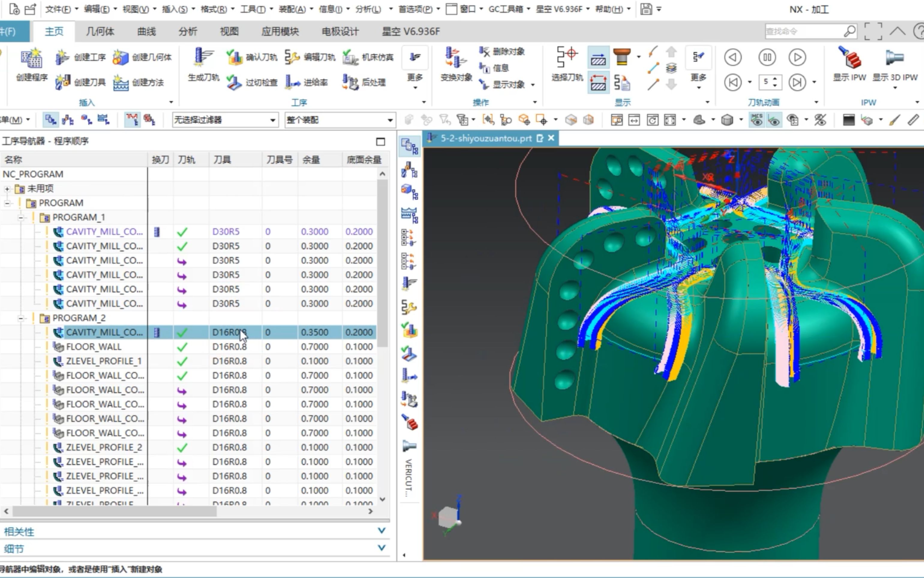924x578 pixels.
Task: Click 编辑刀轨 (Edit Tool Path) icon
Action: point(292,57)
